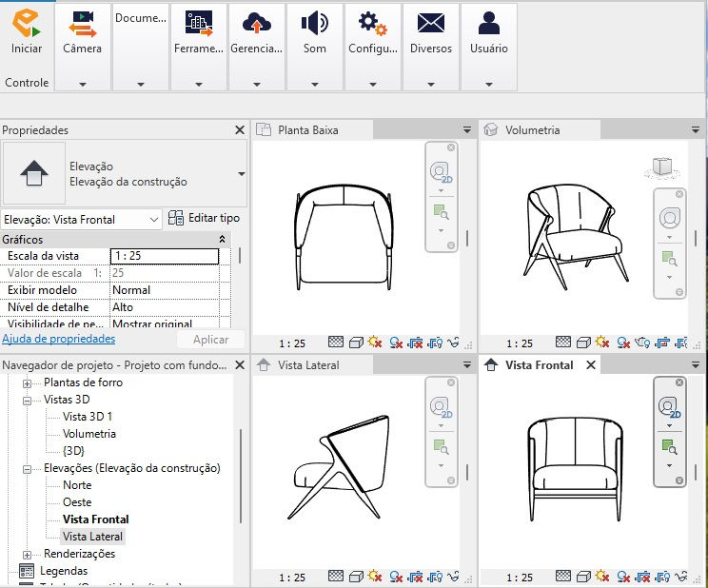708x588 pixels.
Task: Select the Oeste elevation tree item
Action: [x=77, y=502]
